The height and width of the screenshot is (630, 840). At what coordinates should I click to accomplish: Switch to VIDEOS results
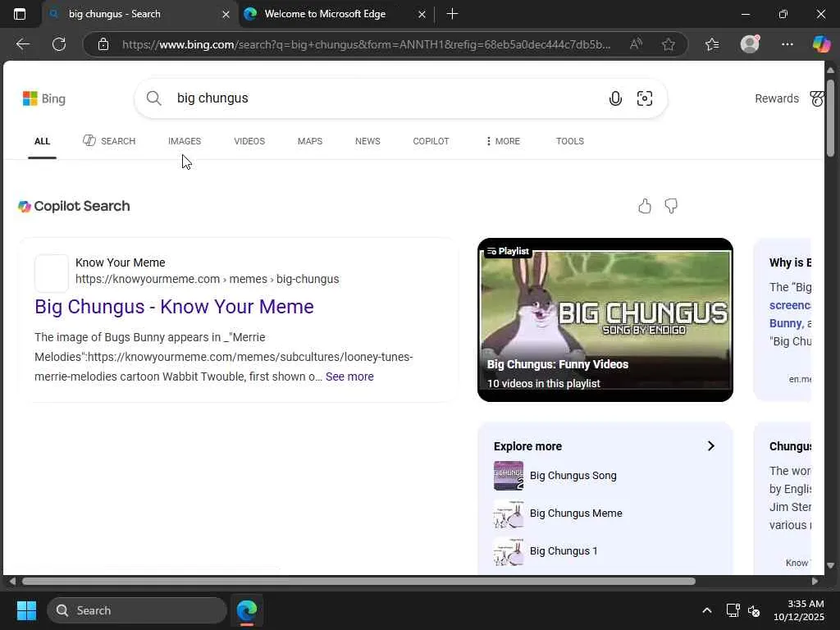[249, 141]
